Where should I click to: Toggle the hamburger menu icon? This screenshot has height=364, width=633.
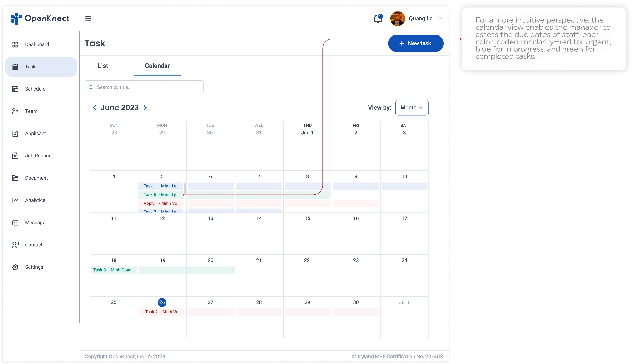coord(88,19)
